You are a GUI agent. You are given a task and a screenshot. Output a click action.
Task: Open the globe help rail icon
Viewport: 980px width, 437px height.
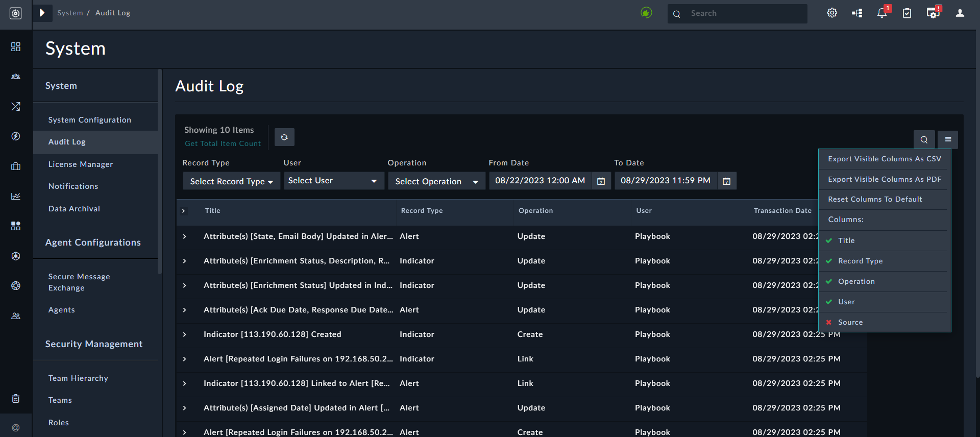[x=16, y=285]
